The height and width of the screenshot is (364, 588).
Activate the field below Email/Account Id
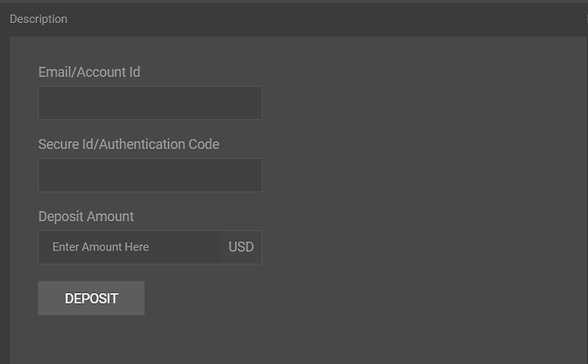(150, 103)
